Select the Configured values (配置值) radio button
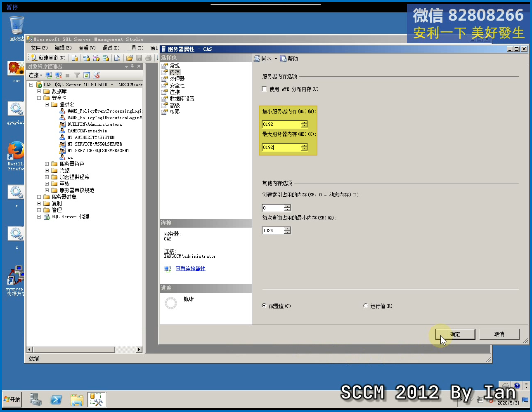 pyautogui.click(x=264, y=306)
